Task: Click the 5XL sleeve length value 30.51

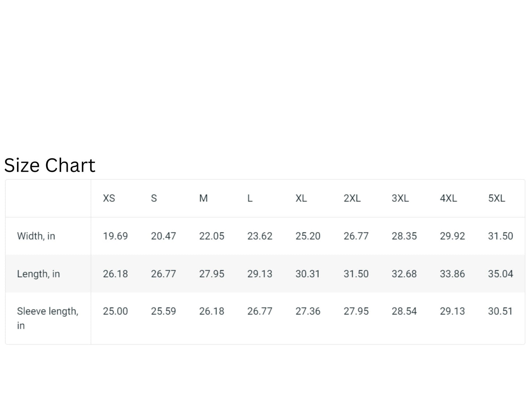Action: (500, 311)
